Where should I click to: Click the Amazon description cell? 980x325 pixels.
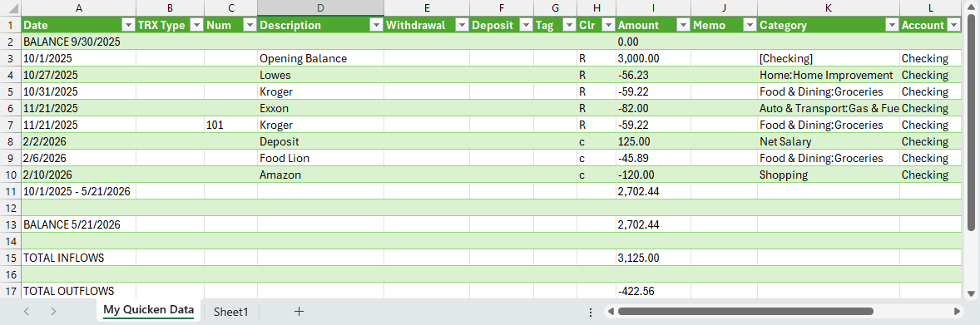320,175
